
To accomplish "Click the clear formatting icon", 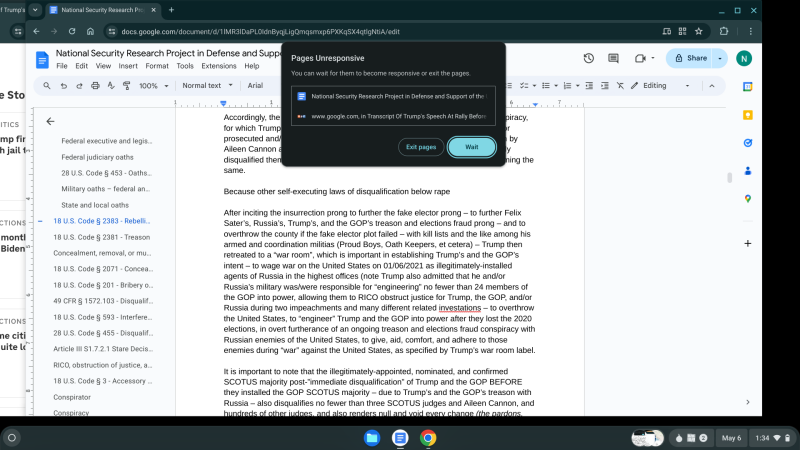I will 620,86.
